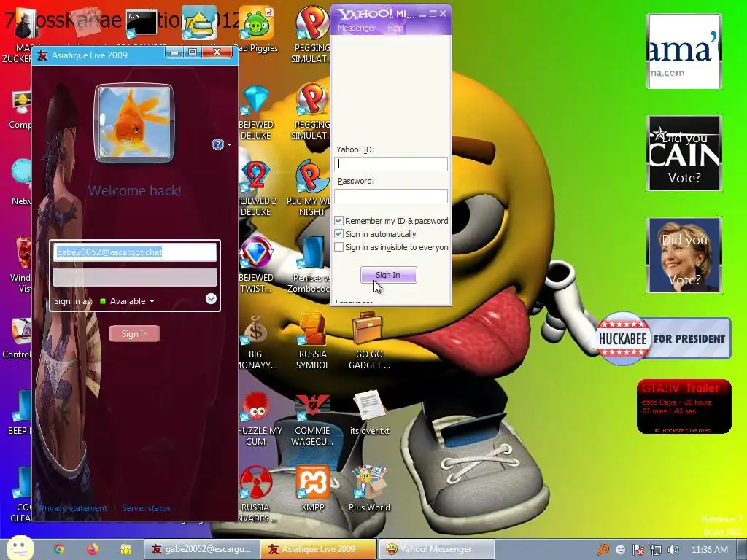Open the GO GO GADGET briefcase icon
The image size is (747, 560).
tap(368, 341)
